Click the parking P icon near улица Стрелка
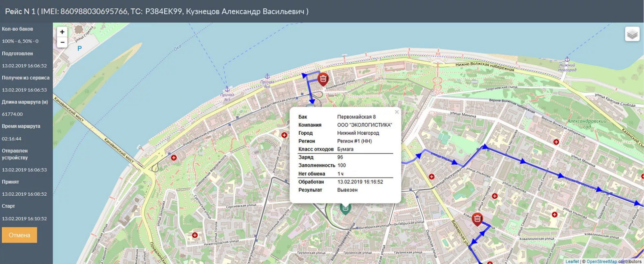The width and height of the screenshot is (644, 264). [80, 48]
